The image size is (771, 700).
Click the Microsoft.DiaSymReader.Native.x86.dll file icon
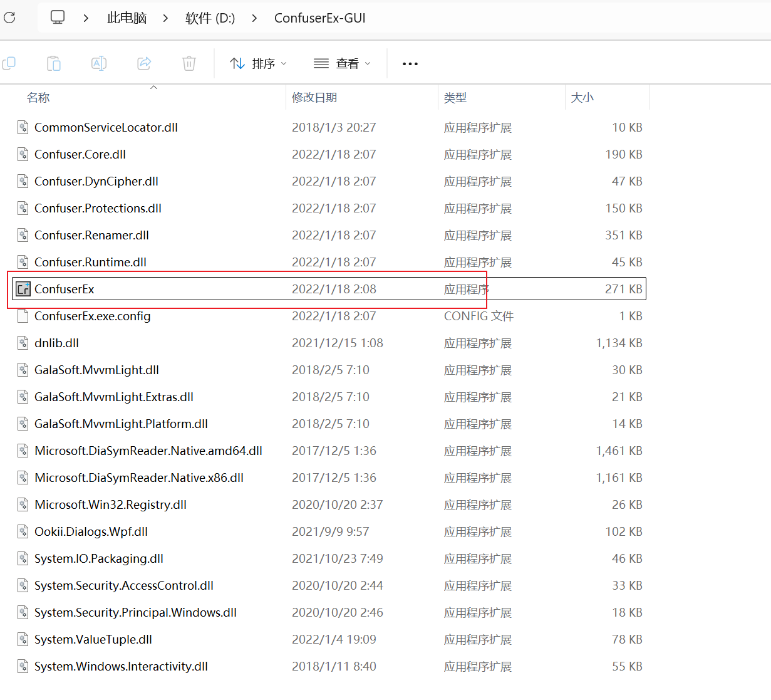[23, 478]
